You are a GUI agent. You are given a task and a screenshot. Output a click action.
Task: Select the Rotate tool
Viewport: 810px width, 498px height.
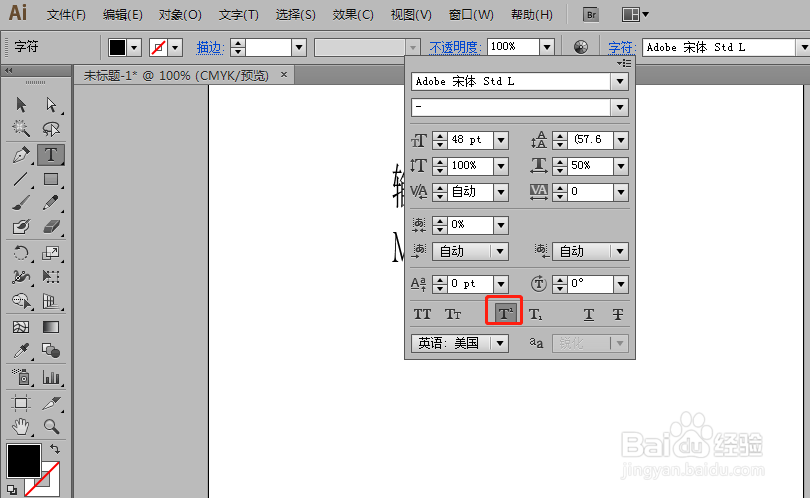(x=21, y=253)
